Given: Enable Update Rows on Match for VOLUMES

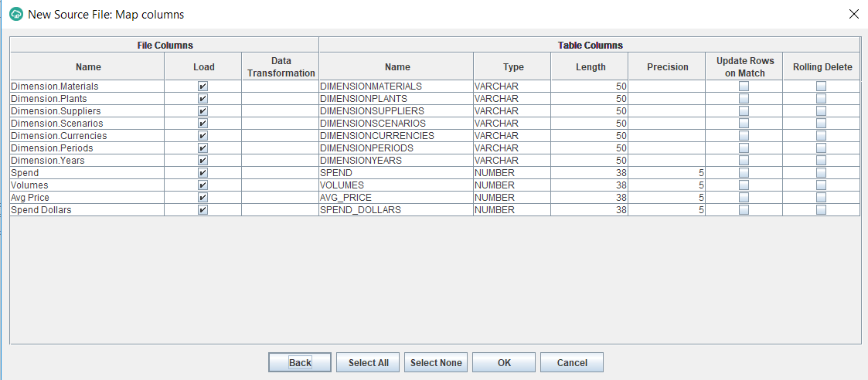Looking at the screenshot, I should (x=744, y=185).
